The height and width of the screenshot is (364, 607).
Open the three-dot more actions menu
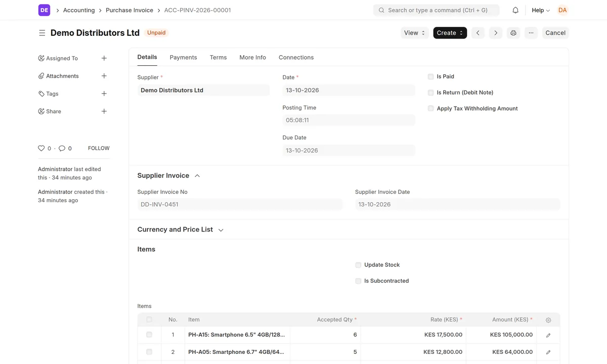tap(531, 33)
